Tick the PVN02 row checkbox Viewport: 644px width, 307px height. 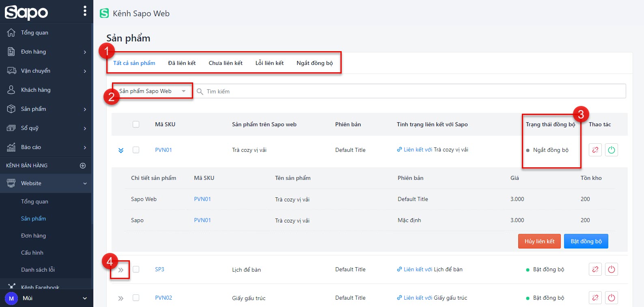pyautogui.click(x=136, y=298)
